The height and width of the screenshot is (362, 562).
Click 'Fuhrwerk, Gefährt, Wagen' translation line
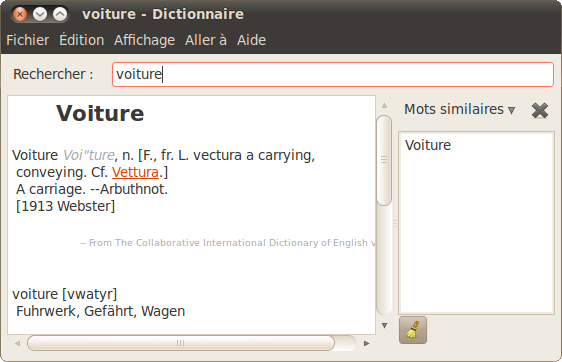pyautogui.click(x=100, y=311)
